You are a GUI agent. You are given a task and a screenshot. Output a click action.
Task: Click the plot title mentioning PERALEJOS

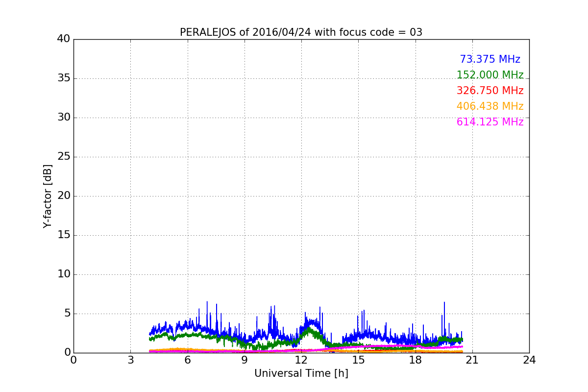[301, 32]
